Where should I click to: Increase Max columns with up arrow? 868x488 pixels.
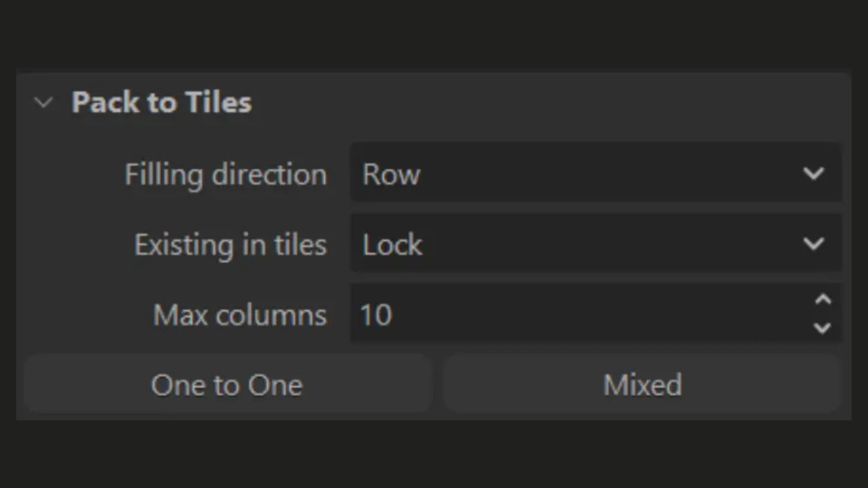point(823,300)
